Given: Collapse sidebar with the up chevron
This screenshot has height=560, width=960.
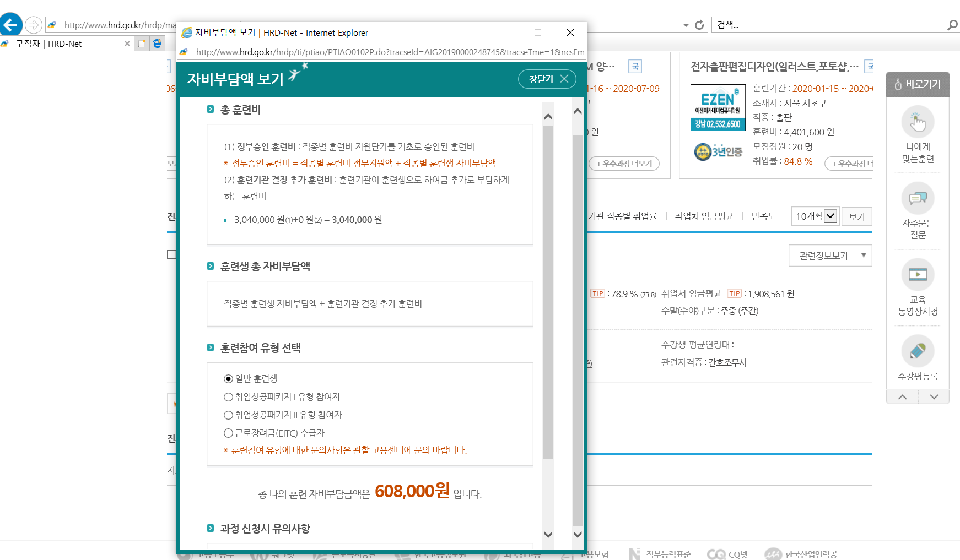Looking at the screenshot, I should click(x=902, y=397).
